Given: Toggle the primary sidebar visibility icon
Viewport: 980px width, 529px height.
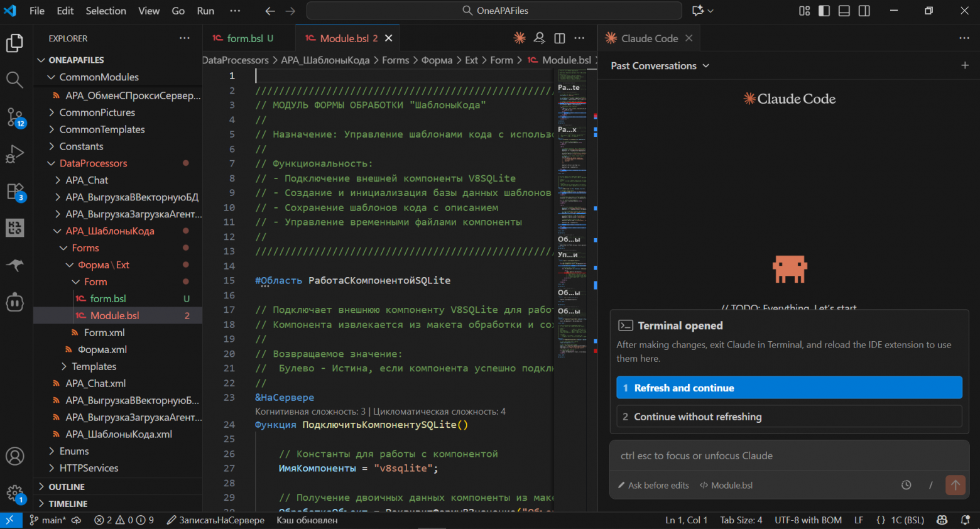Looking at the screenshot, I should point(824,10).
